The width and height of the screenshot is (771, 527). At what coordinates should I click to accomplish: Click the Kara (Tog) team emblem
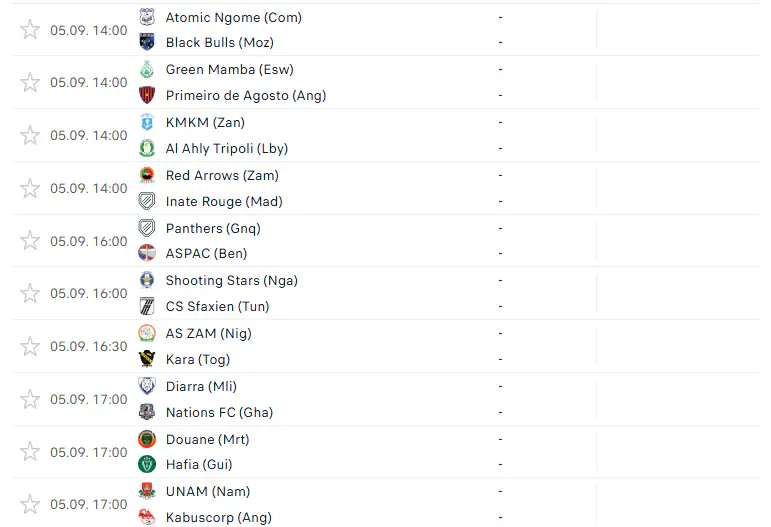pyautogui.click(x=147, y=359)
